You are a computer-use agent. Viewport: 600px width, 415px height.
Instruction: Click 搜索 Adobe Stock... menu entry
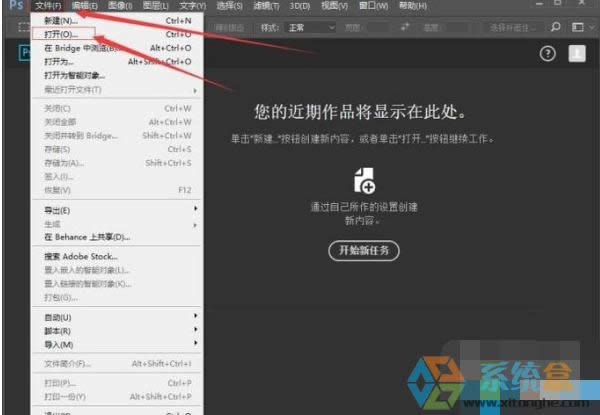82,257
